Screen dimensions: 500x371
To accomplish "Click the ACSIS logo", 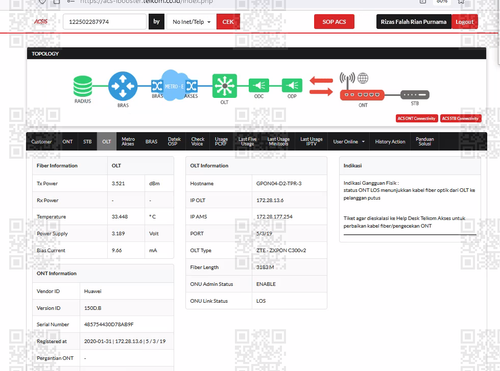I will coord(41,22).
